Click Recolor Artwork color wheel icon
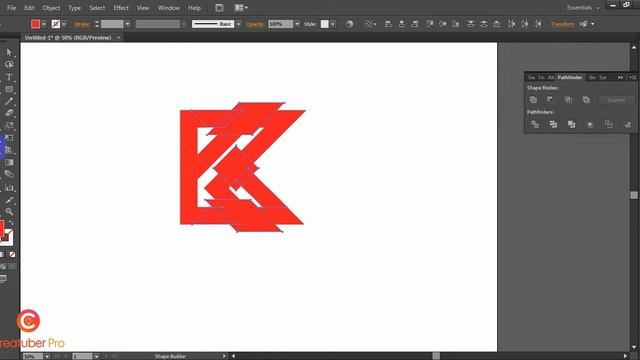The width and height of the screenshot is (640, 360). pos(349,24)
